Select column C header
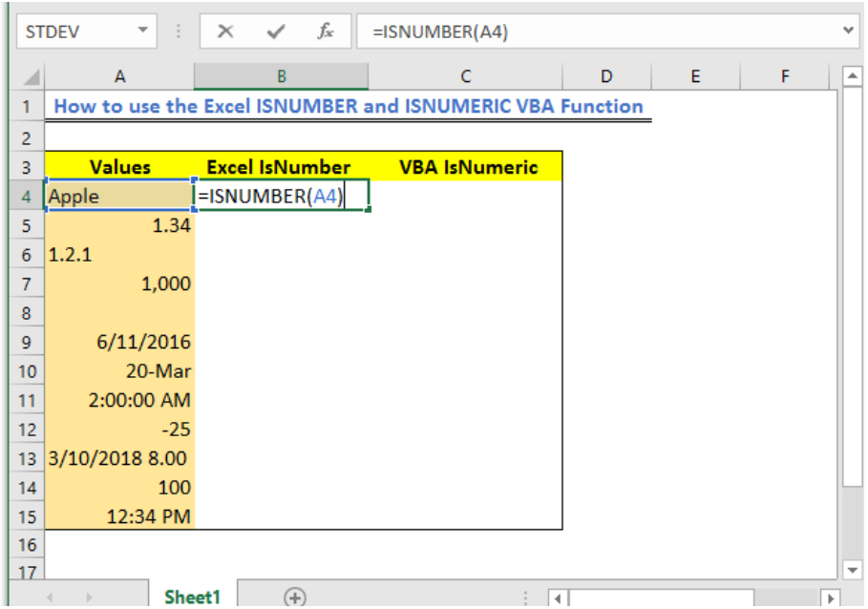This screenshot has height=609, width=868. click(466, 76)
